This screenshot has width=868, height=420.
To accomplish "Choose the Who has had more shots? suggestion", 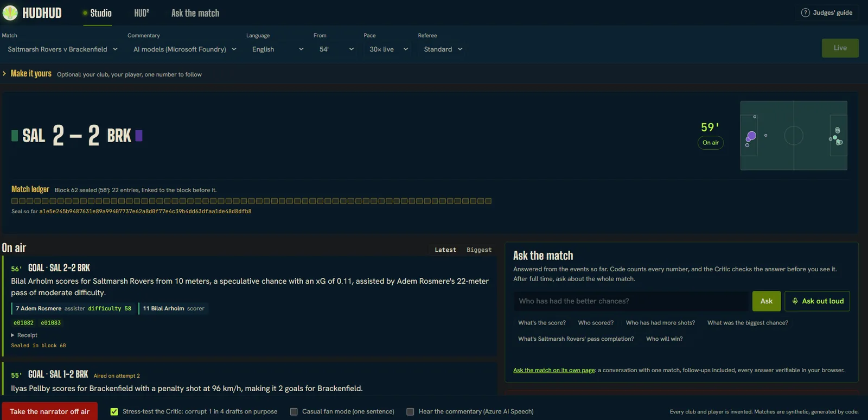I will (x=660, y=323).
